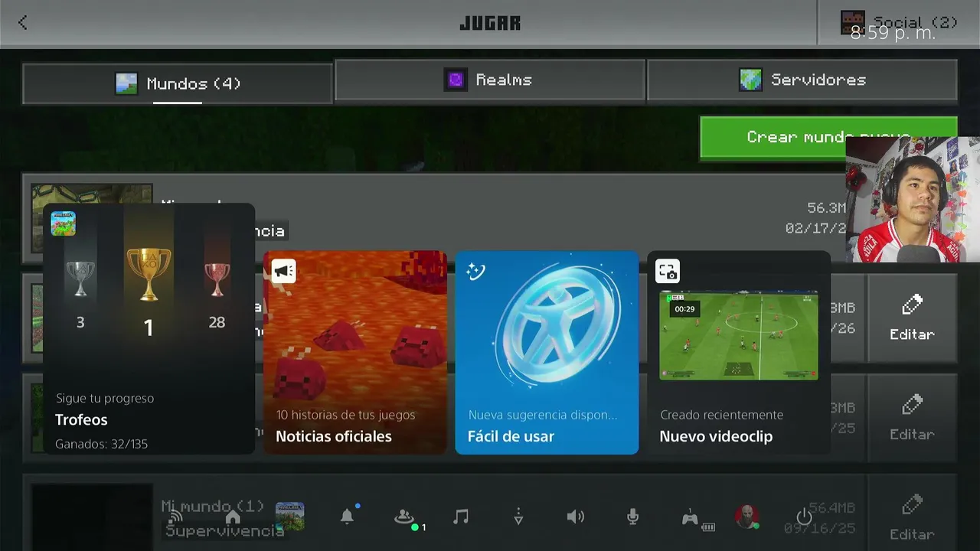Open the Music note icon

pyautogui.click(x=461, y=517)
